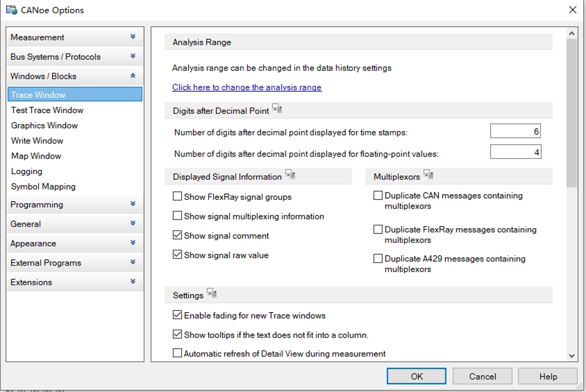Click icon beside Digits after Decimal Point
Screen dimensions: 586x392
(277, 108)
